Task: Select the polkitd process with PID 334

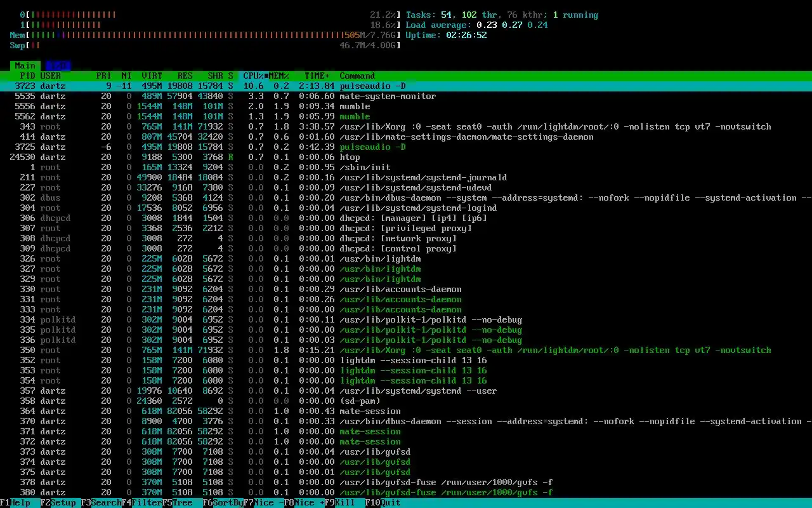Action: pyautogui.click(x=406, y=319)
